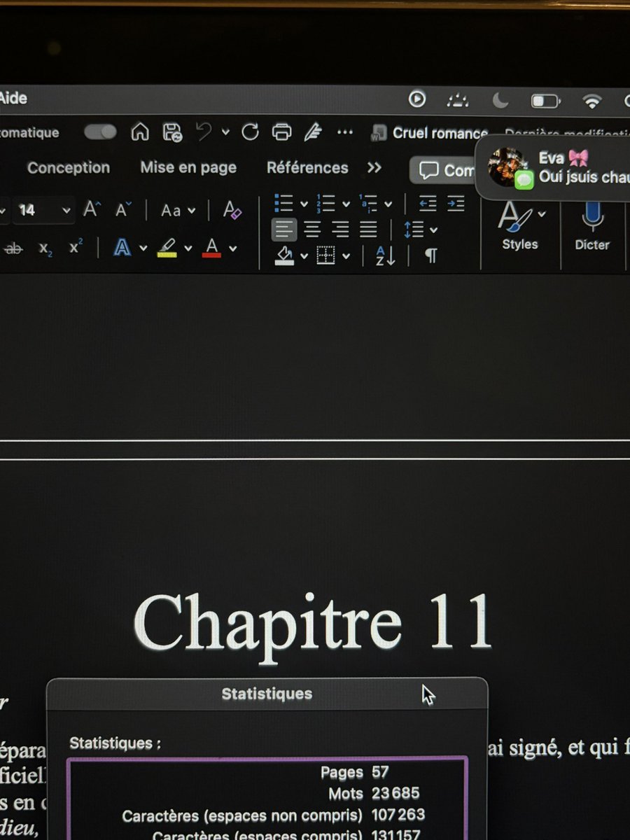
Task: Align text to the right
Action: 340,229
